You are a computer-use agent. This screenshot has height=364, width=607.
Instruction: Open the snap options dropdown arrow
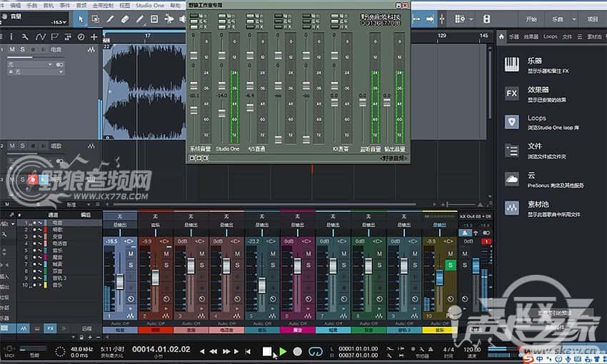471,19
